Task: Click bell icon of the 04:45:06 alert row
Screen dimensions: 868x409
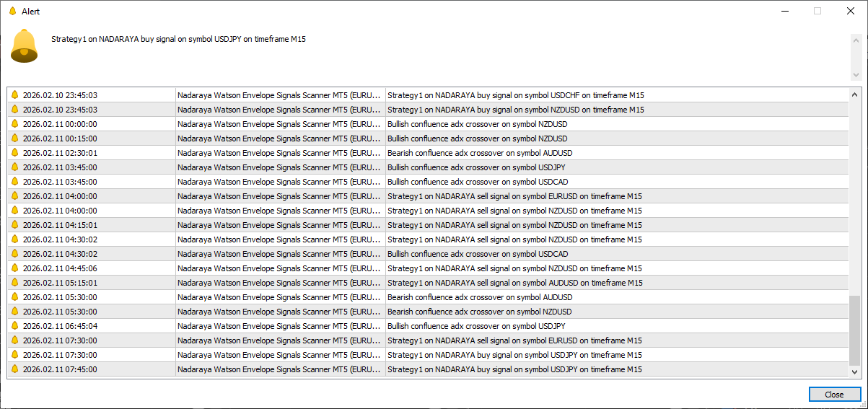Action: coord(14,268)
